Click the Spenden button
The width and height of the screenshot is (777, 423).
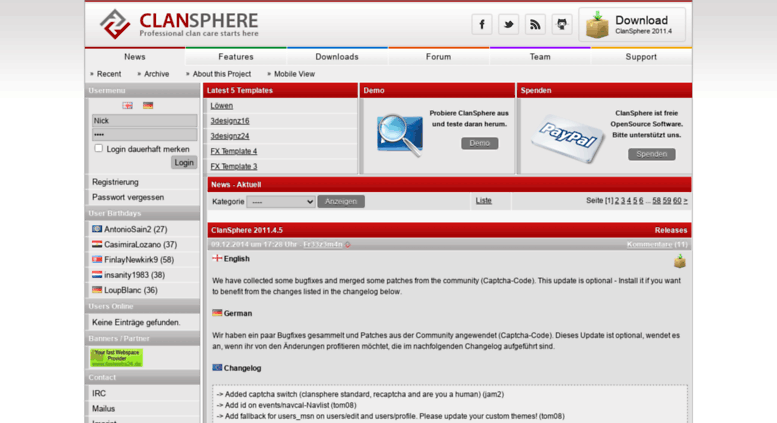652,154
